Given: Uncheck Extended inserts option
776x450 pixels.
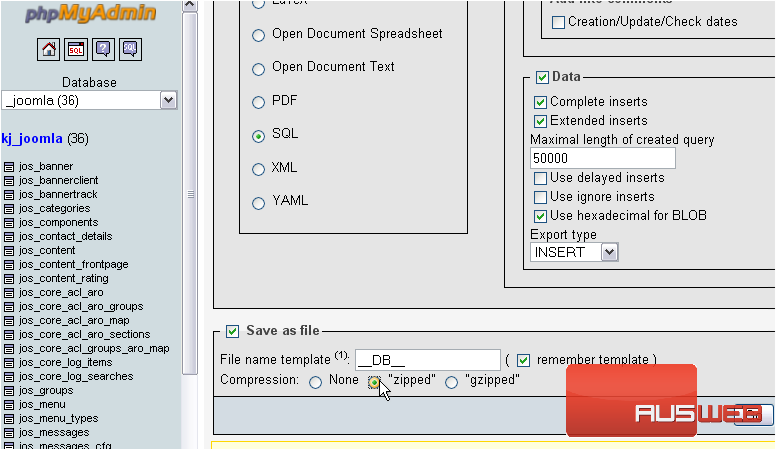Looking at the screenshot, I should pyautogui.click(x=541, y=121).
